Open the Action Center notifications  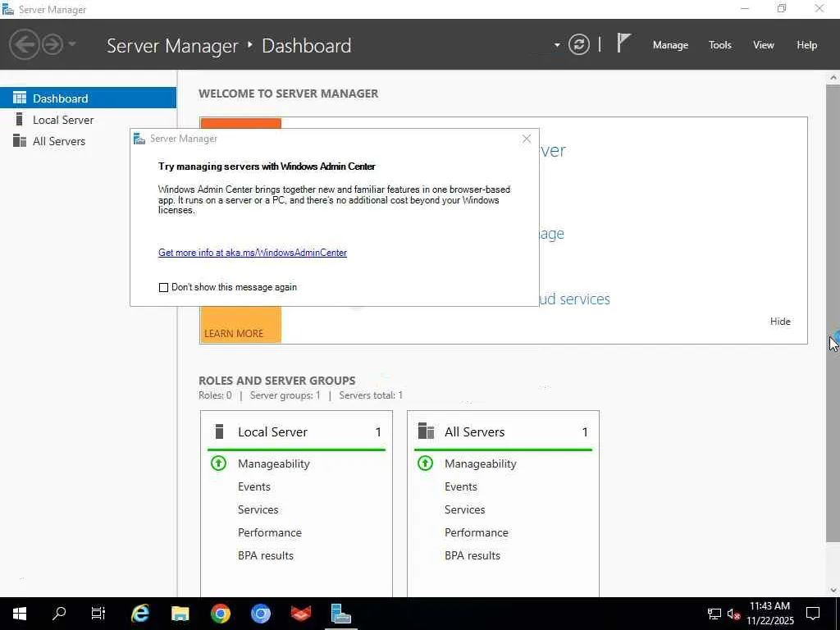point(813,614)
